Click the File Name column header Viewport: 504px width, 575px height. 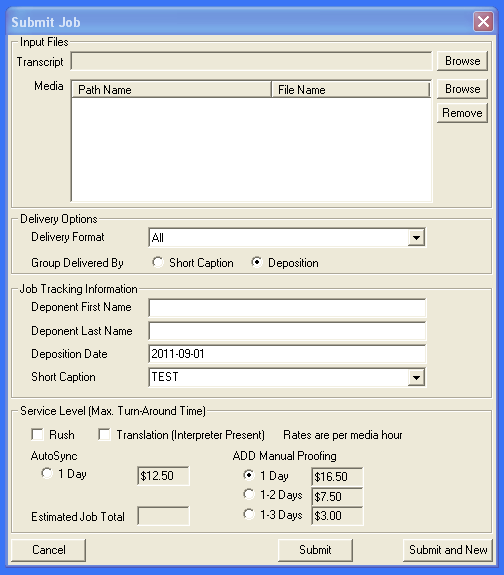350,89
